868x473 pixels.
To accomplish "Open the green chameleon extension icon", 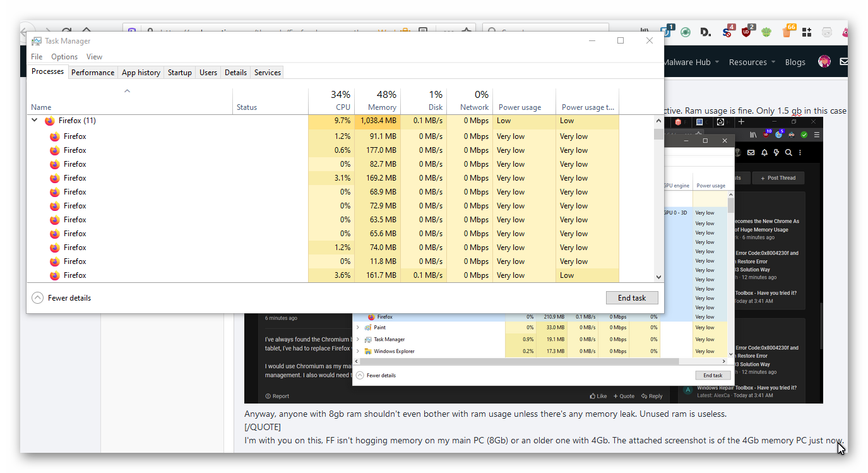I will 766,32.
